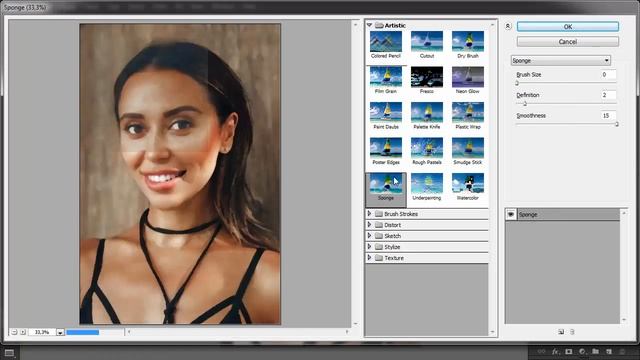This screenshot has width=640, height=360.
Task: Select the Watercolor filter thumbnail
Action: pyautogui.click(x=468, y=183)
